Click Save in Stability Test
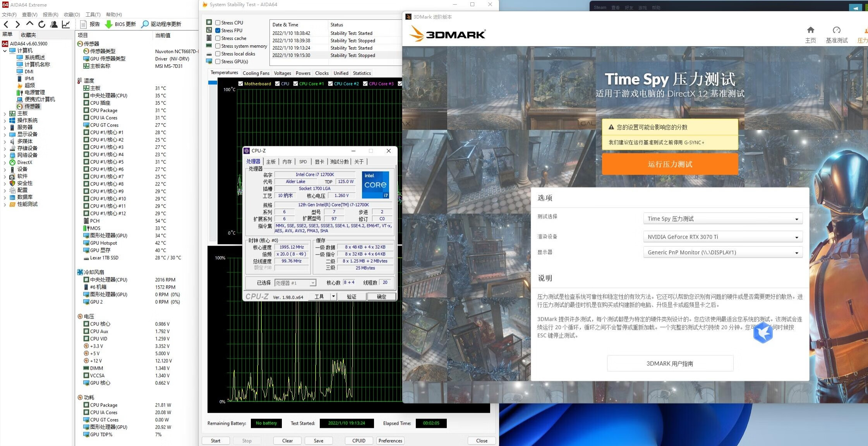 [319, 441]
